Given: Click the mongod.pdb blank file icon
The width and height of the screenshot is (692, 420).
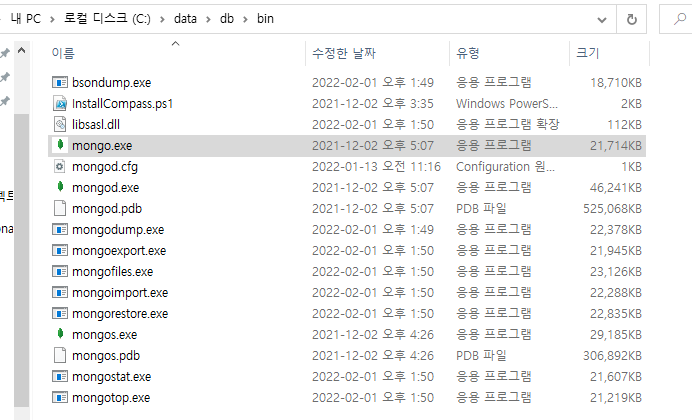Looking at the screenshot, I should pos(60,208).
